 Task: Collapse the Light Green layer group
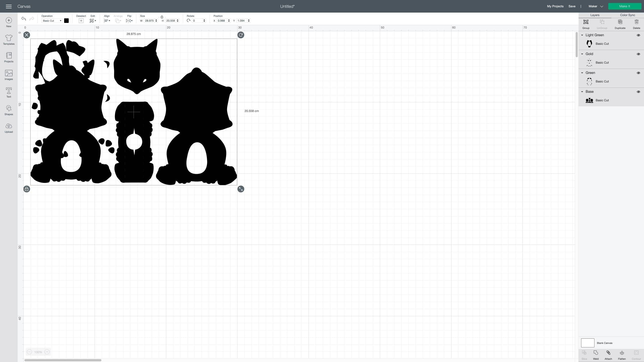(582, 35)
